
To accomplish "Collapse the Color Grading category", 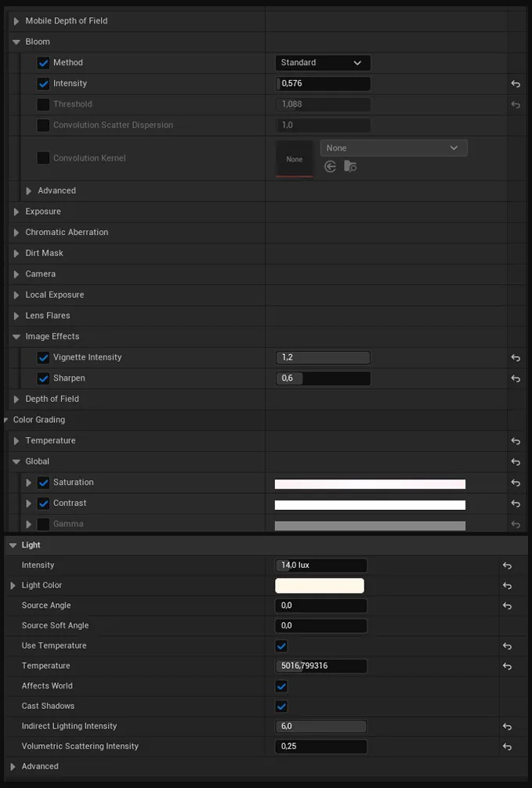I will coord(6,420).
